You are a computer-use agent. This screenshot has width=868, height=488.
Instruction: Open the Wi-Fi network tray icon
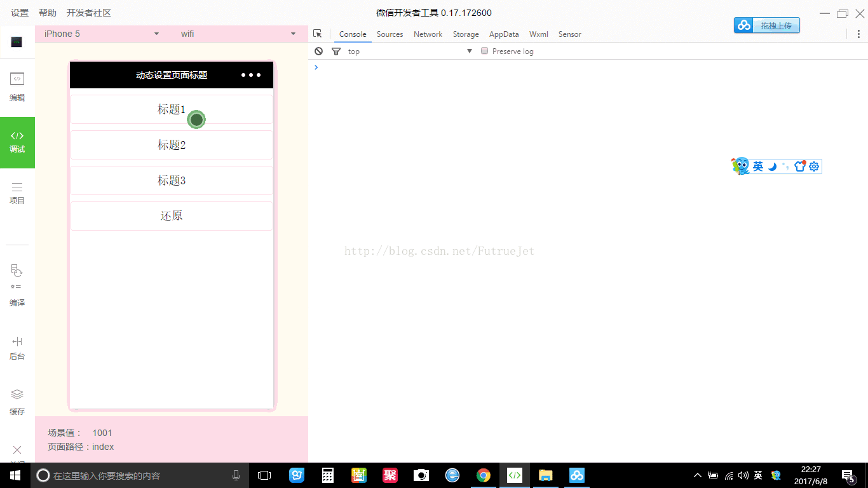pyautogui.click(x=729, y=475)
